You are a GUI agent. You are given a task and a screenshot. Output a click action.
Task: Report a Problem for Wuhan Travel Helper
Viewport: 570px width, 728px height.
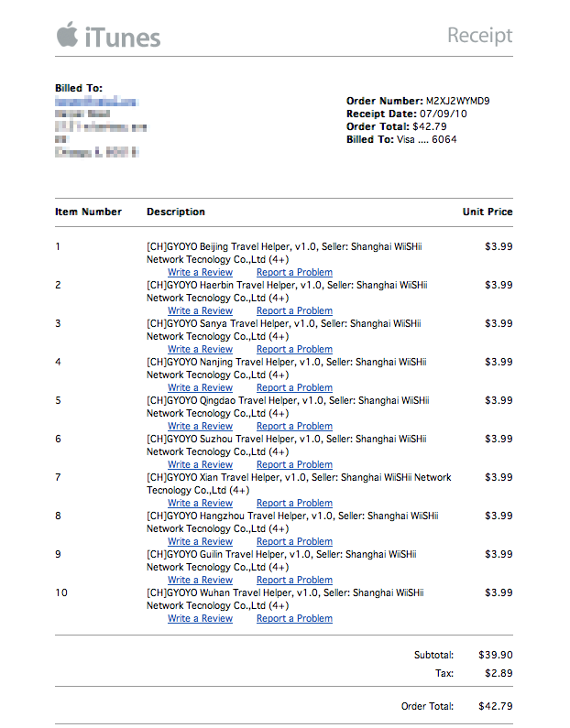294,618
